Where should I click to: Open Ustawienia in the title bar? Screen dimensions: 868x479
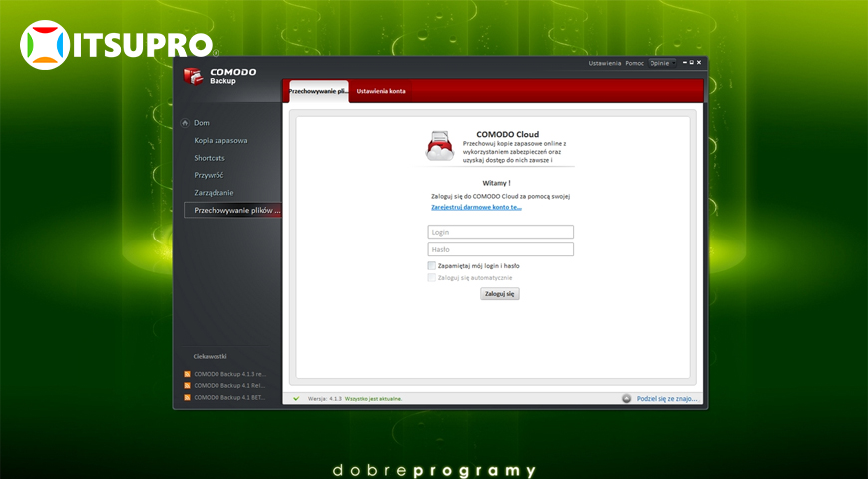click(x=605, y=63)
